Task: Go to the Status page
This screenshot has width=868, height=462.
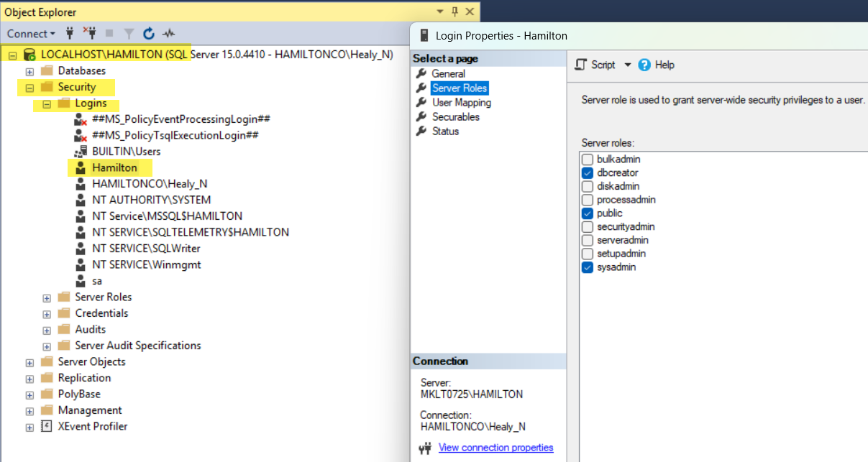Action: tap(445, 131)
